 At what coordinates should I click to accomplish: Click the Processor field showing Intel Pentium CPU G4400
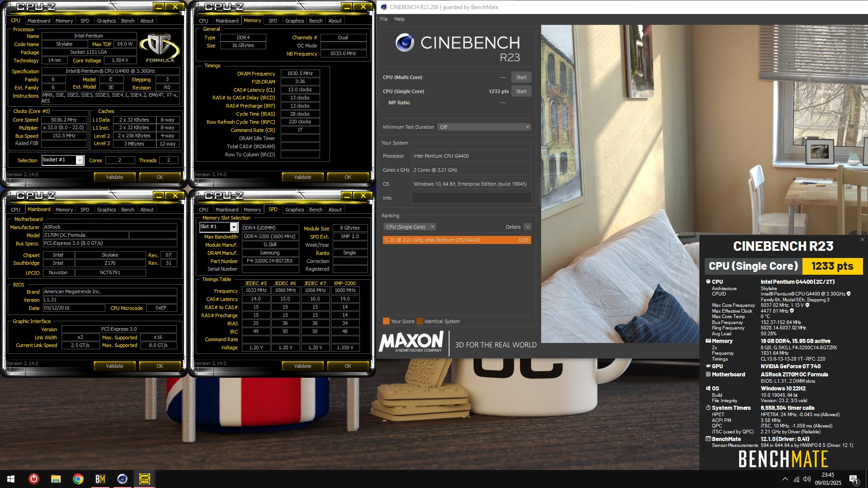pos(472,156)
